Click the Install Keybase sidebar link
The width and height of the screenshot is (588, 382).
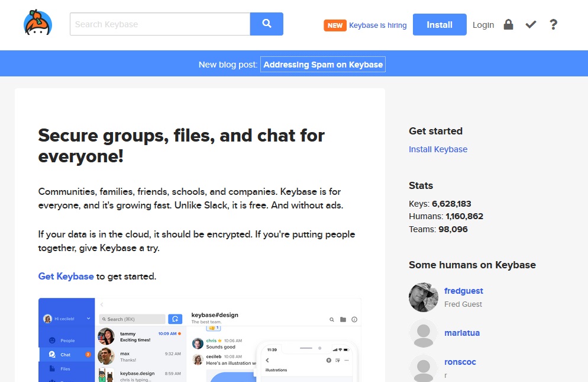[438, 149]
